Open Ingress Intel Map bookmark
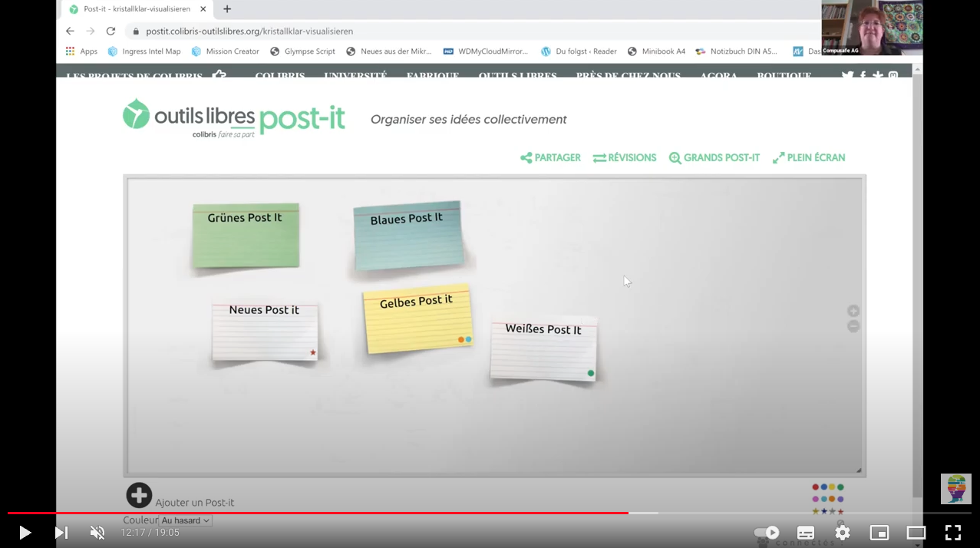This screenshot has height=548, width=980. (144, 51)
